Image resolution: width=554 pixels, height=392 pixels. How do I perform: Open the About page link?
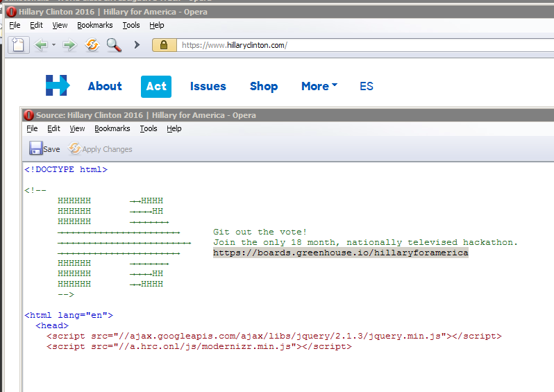[x=105, y=86]
